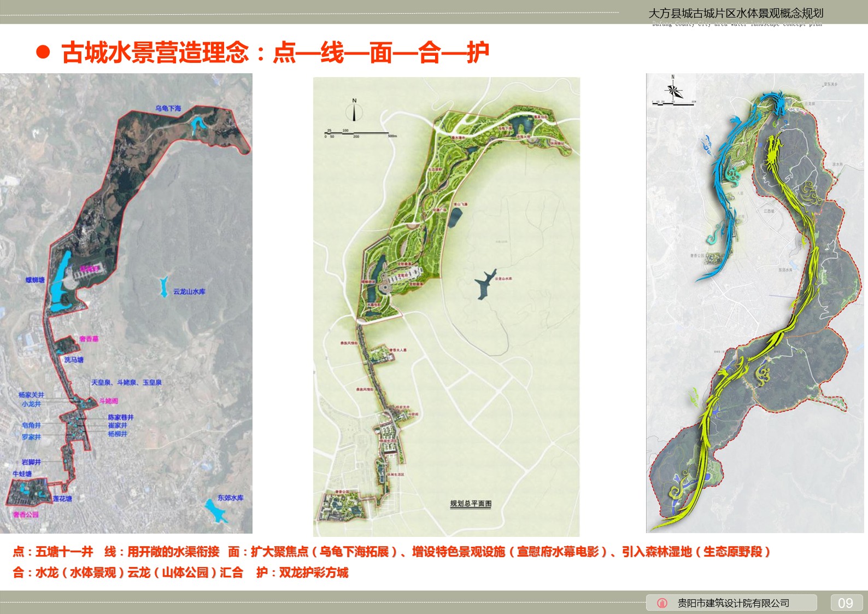
Task: Click the 贵阳市建筑设计院有限公司 footer text
Action: [734, 603]
